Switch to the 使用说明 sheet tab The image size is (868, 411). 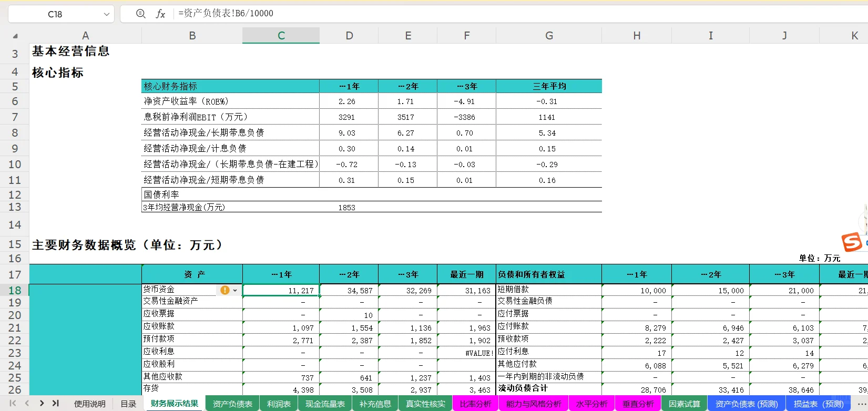pyautogui.click(x=89, y=404)
